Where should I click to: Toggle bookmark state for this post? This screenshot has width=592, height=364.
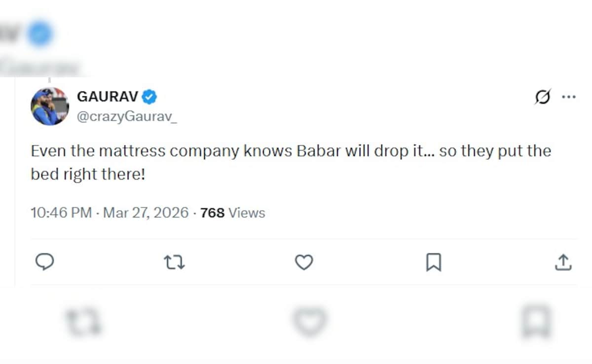coord(433,262)
